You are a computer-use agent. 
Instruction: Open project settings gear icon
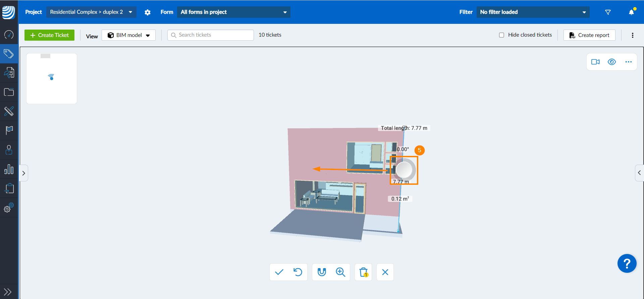click(x=148, y=12)
